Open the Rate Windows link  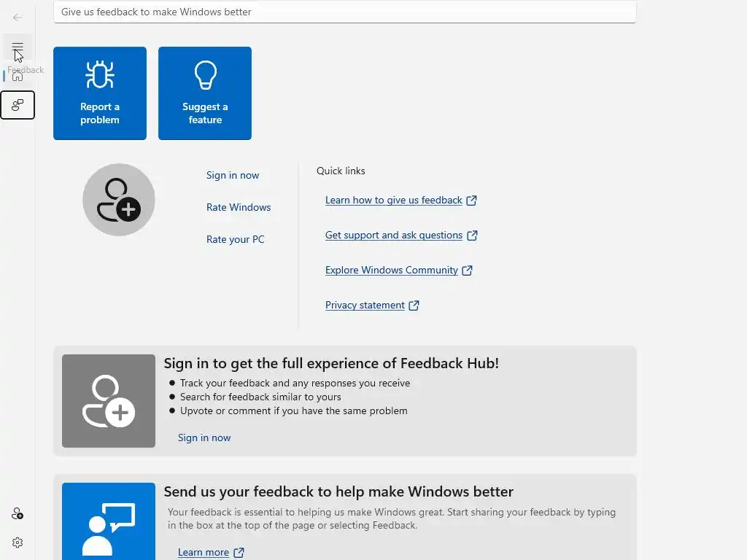click(239, 207)
